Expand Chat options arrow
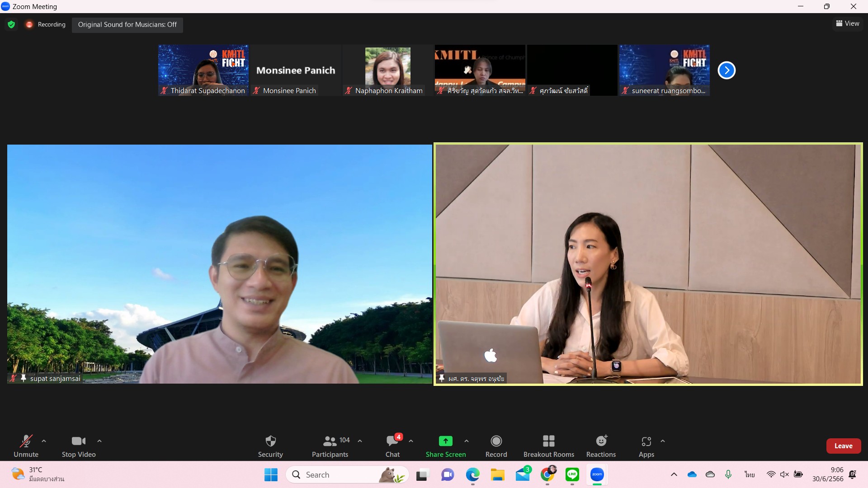This screenshot has width=868, height=488. point(411,441)
